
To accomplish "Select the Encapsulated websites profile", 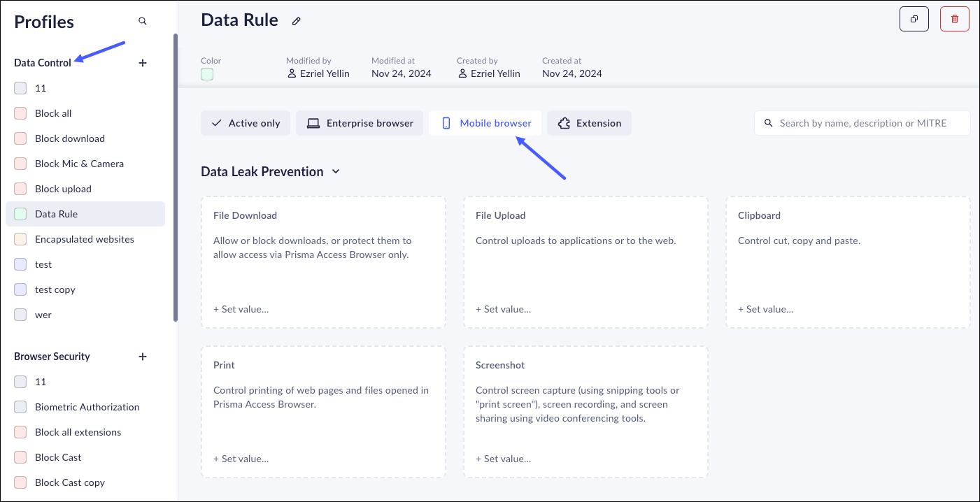I will click(84, 239).
